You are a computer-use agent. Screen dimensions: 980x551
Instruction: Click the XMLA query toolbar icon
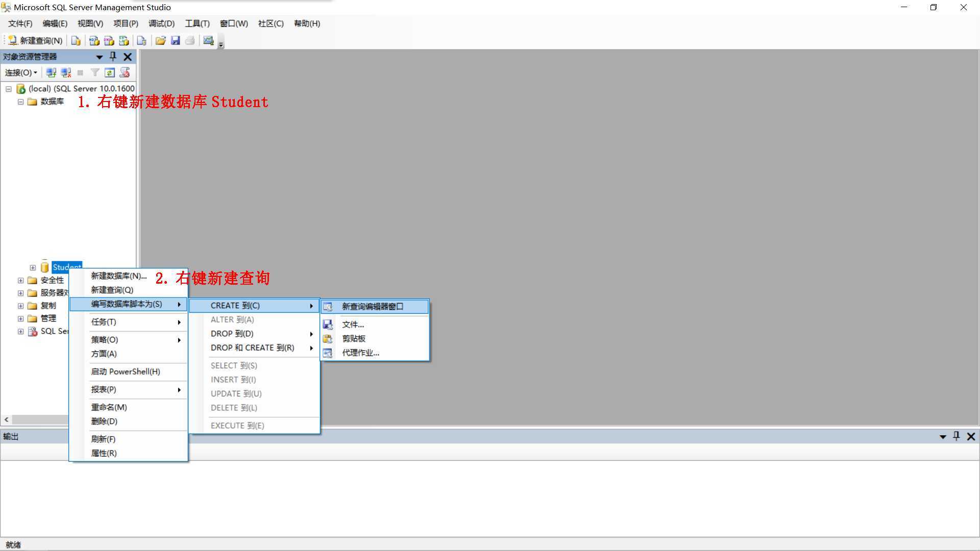tap(124, 41)
